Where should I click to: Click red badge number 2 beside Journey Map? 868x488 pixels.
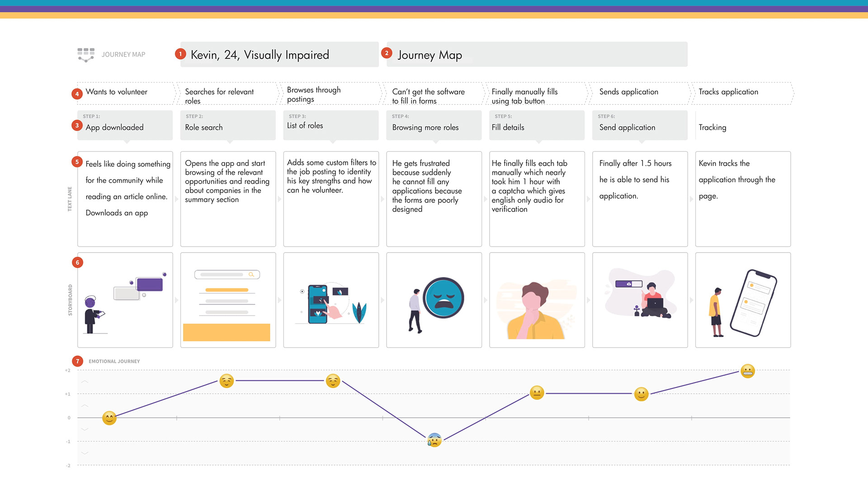(x=387, y=53)
